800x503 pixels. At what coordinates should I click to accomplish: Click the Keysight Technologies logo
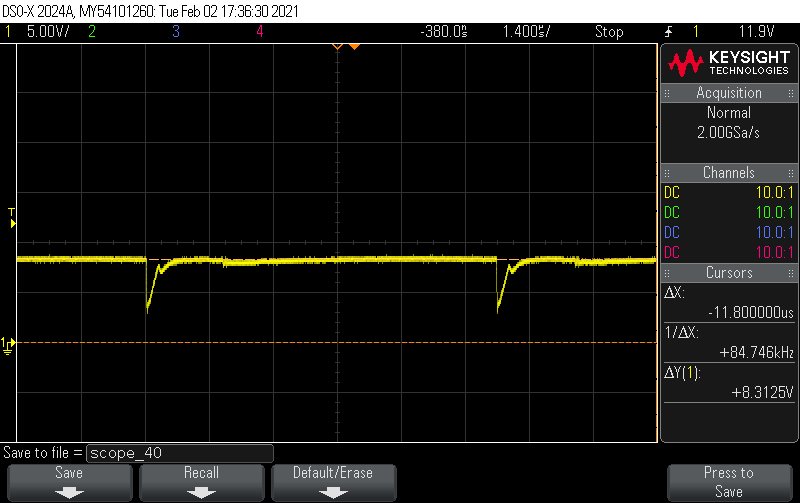click(x=729, y=63)
